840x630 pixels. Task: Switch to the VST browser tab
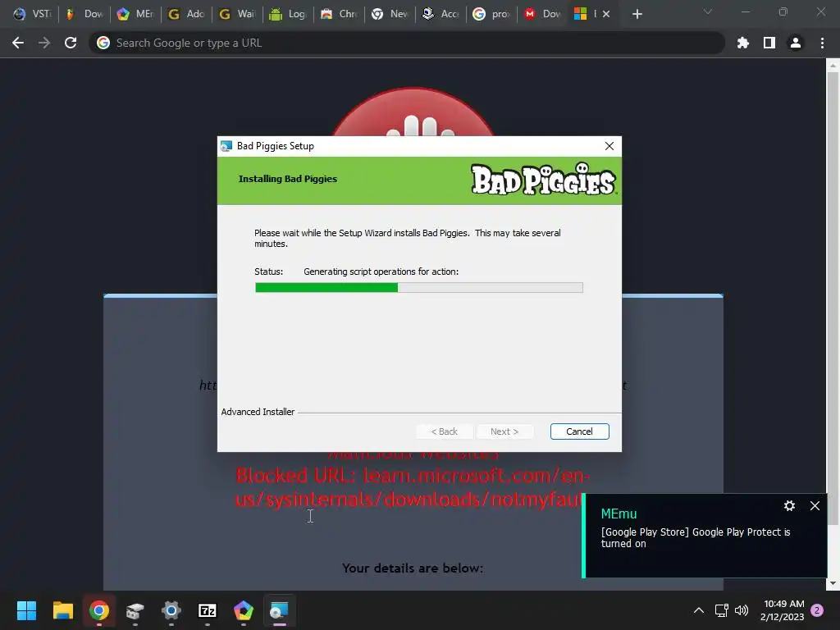[32, 14]
